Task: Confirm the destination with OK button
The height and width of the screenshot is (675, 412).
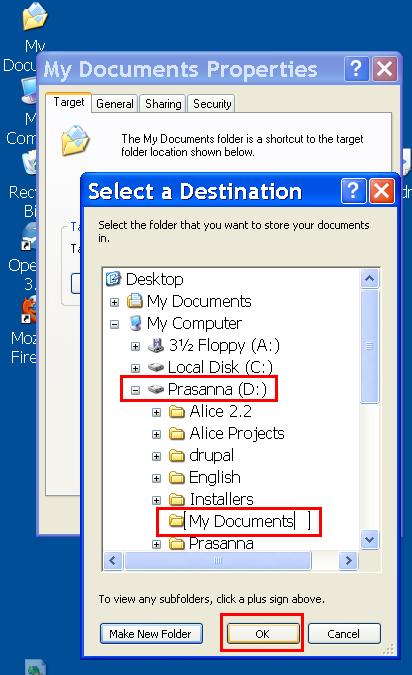Action: pos(263,634)
